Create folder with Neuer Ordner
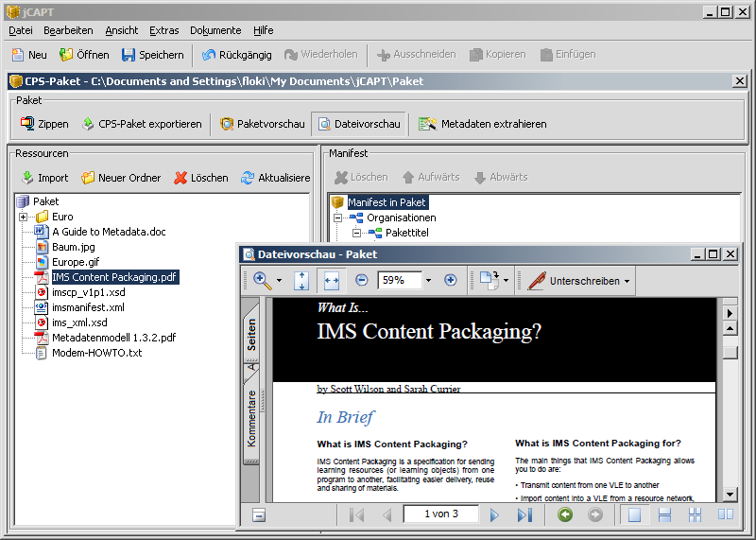The image size is (756, 540). coord(121,178)
